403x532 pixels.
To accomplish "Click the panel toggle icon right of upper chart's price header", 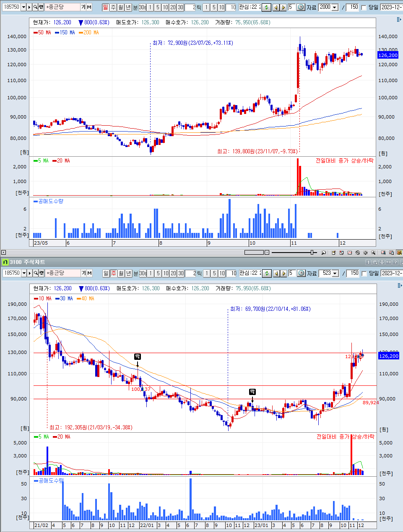I will [399, 19].
